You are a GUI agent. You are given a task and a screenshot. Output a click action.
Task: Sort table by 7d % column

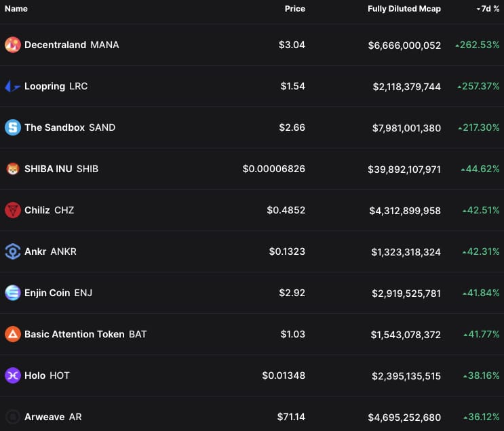[x=488, y=9]
